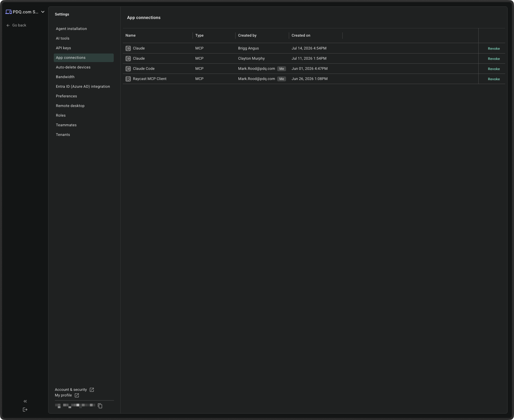This screenshot has height=420, width=514.
Task: Click the Jul 14, 2026 4:54PM date
Action: [x=309, y=48]
